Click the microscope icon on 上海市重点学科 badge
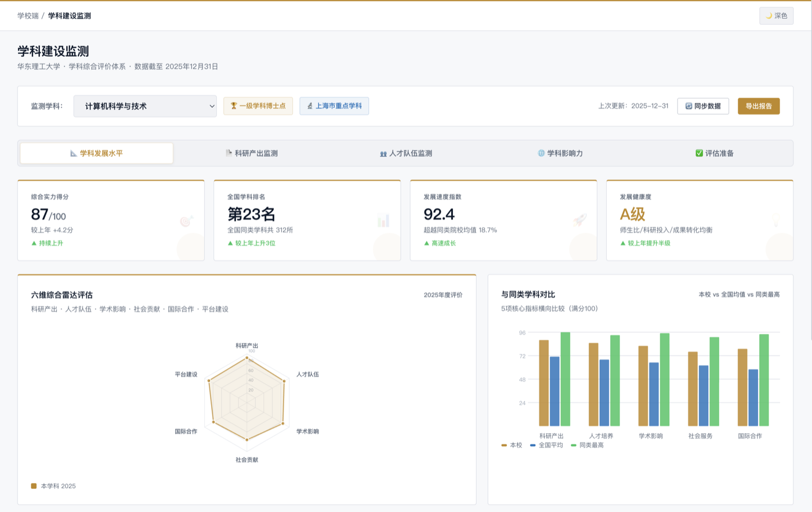Image resolution: width=812 pixels, height=512 pixels. pos(310,106)
